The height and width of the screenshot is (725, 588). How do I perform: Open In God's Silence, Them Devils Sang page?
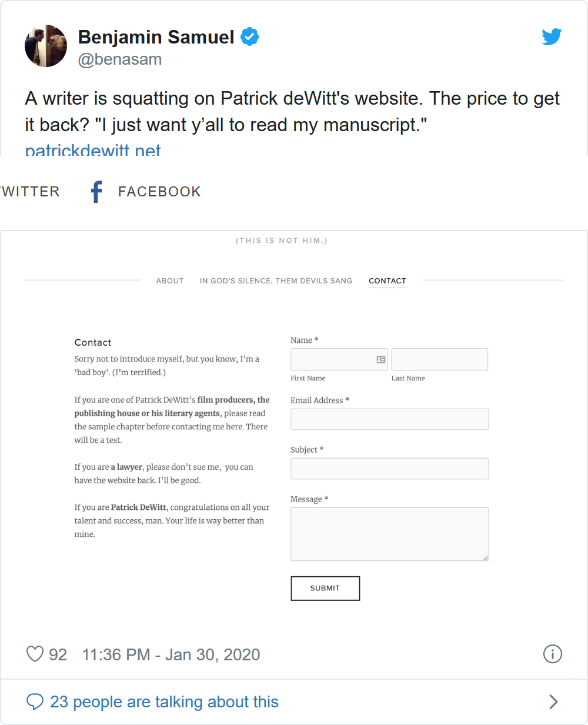(x=276, y=281)
